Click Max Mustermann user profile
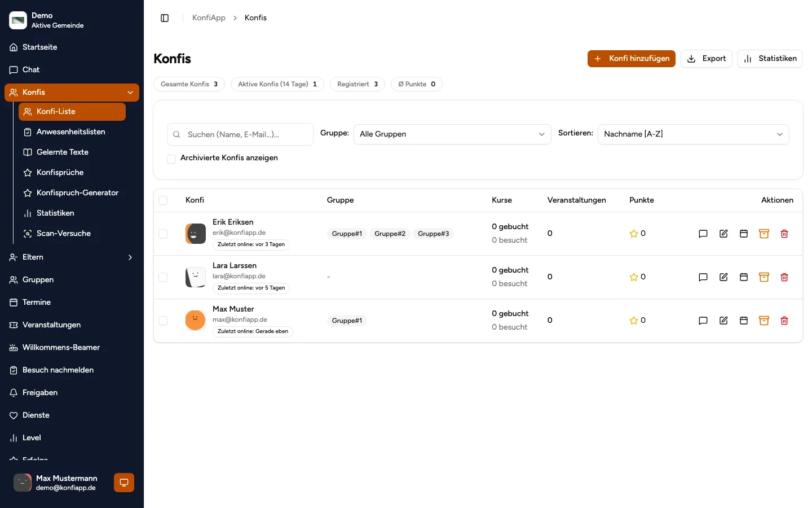This screenshot has width=812, height=508. pyautogui.click(x=61, y=483)
